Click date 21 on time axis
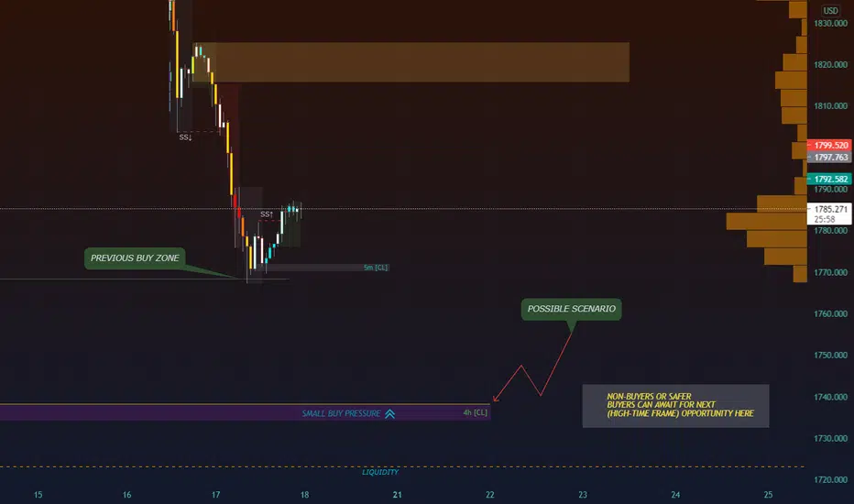Screen dimensions: 854x504 pyautogui.click(x=397, y=495)
